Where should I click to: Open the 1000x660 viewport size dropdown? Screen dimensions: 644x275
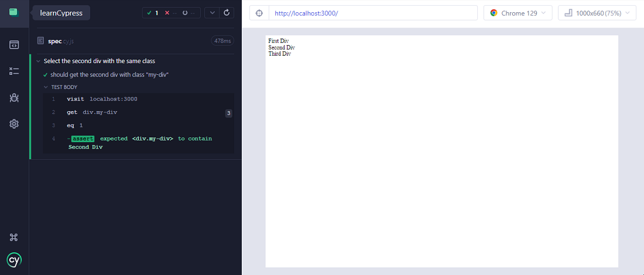pyautogui.click(x=598, y=13)
